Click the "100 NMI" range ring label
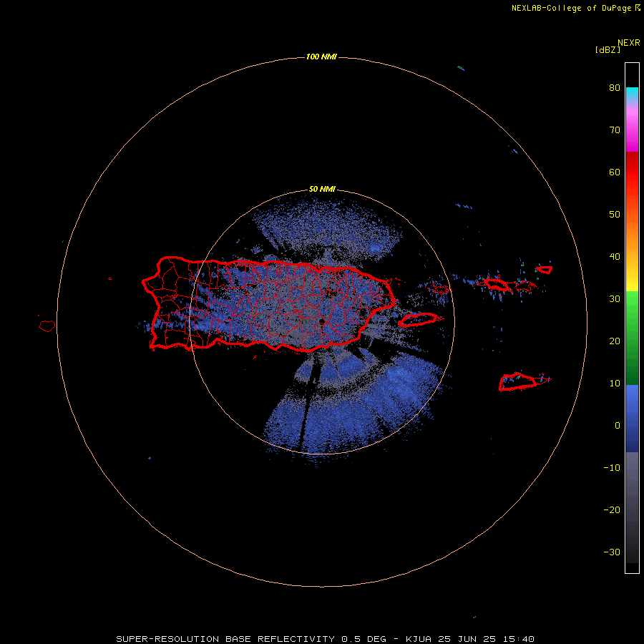This screenshot has height=644, width=644. [x=321, y=57]
